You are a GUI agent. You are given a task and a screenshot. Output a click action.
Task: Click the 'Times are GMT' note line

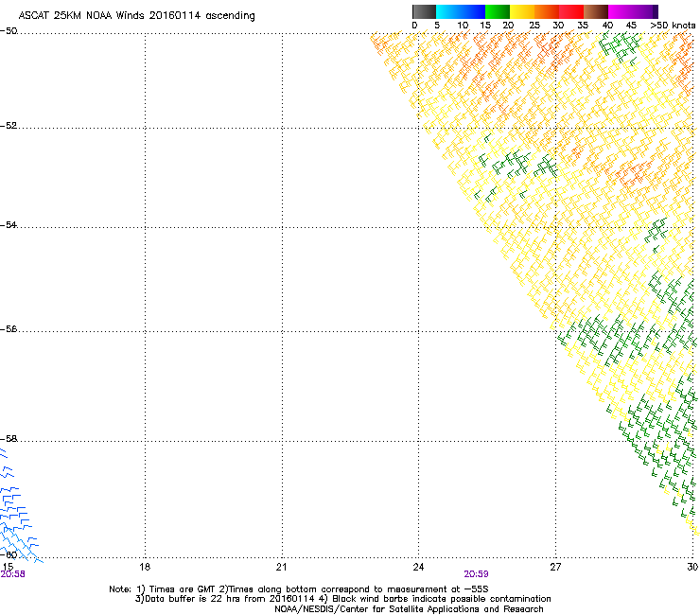(299, 589)
